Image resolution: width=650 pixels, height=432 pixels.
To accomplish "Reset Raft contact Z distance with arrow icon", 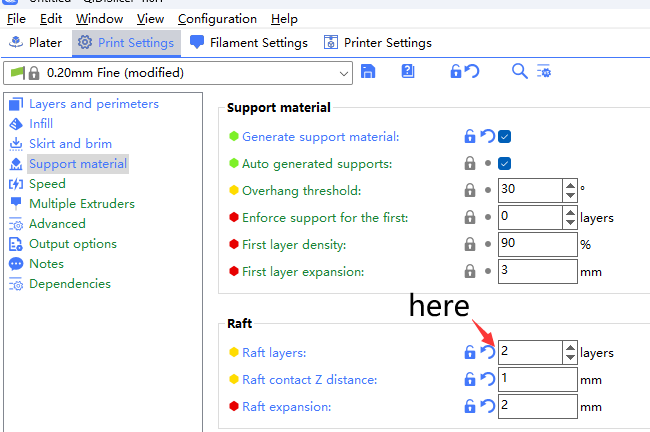I will (x=487, y=379).
